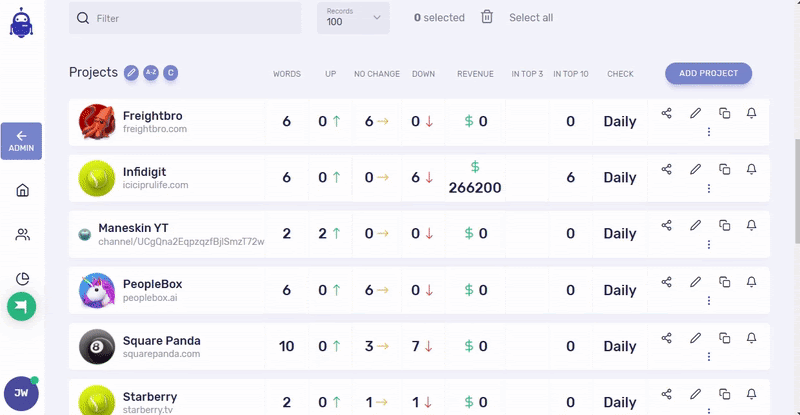The width and height of the screenshot is (800, 415).
Task: Open more options for PeopleBox
Action: coord(709,301)
